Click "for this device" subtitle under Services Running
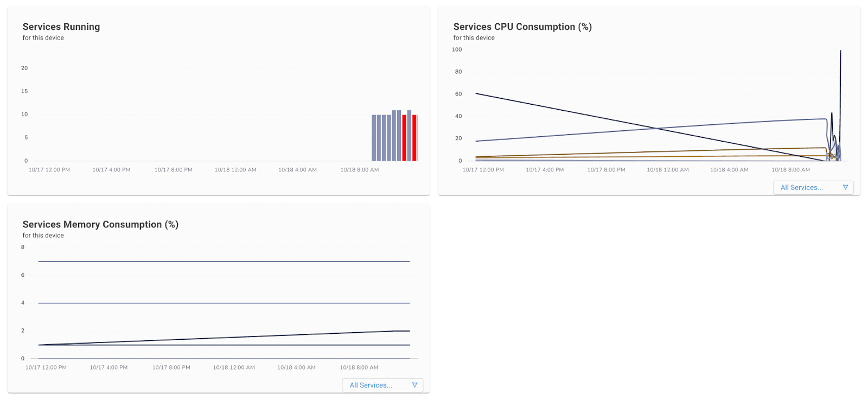 tap(43, 37)
